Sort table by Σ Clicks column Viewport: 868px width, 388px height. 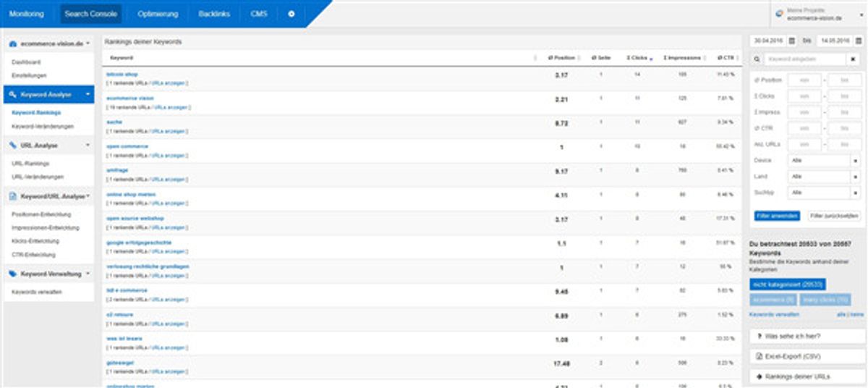(637, 58)
